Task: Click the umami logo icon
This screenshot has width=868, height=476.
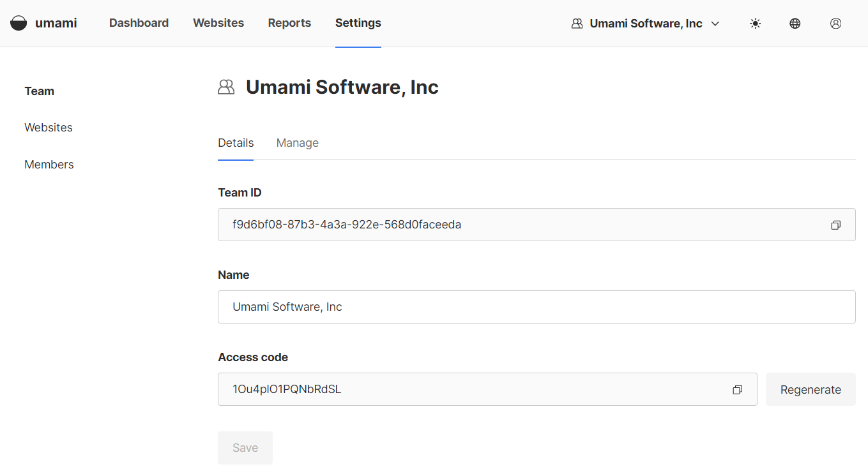Action: click(x=19, y=24)
